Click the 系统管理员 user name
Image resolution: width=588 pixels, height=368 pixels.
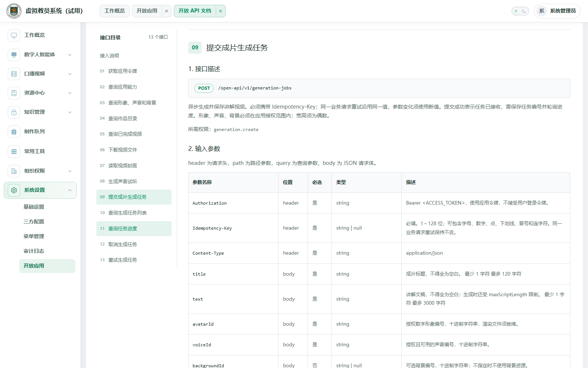563,11
